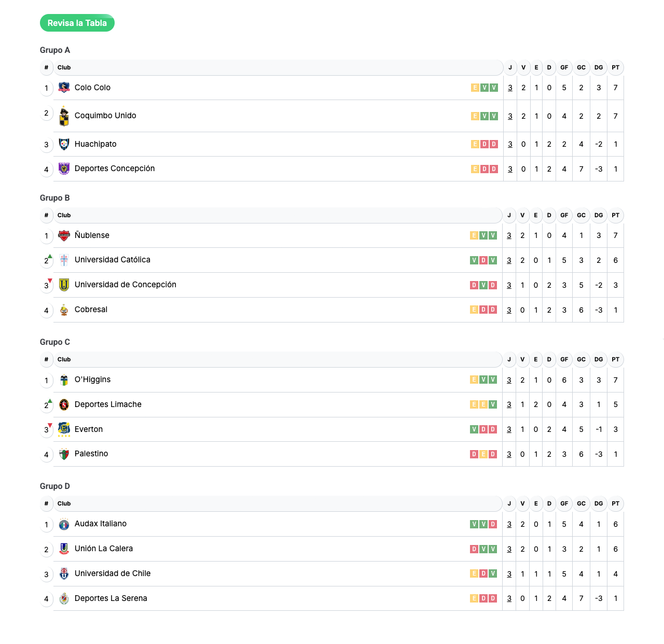Click the Universidad de Chile crest
The height and width of the screenshot is (644, 664).
(x=64, y=573)
